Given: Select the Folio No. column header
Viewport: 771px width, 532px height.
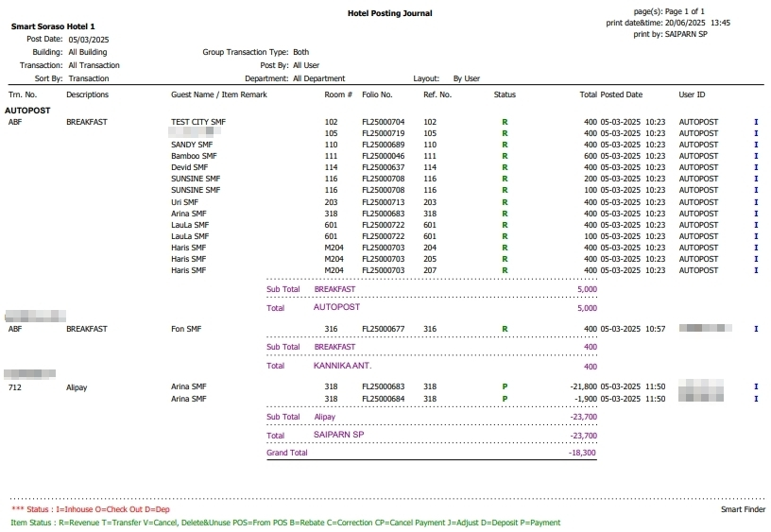Looking at the screenshot, I should point(377,95).
